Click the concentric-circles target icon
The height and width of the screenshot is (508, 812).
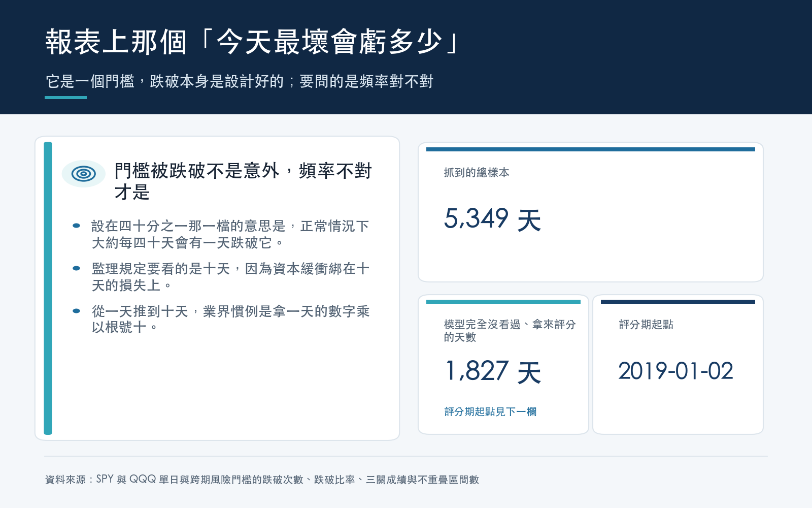[84, 174]
